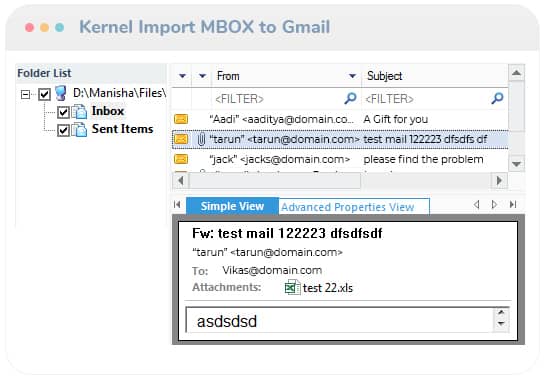Select the Sent Items folder
This screenshot has height=380, width=545.
122,129
